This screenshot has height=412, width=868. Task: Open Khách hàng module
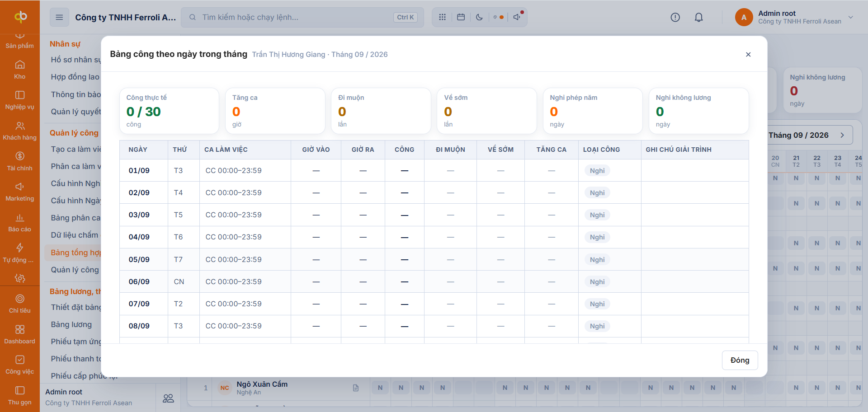(20, 131)
